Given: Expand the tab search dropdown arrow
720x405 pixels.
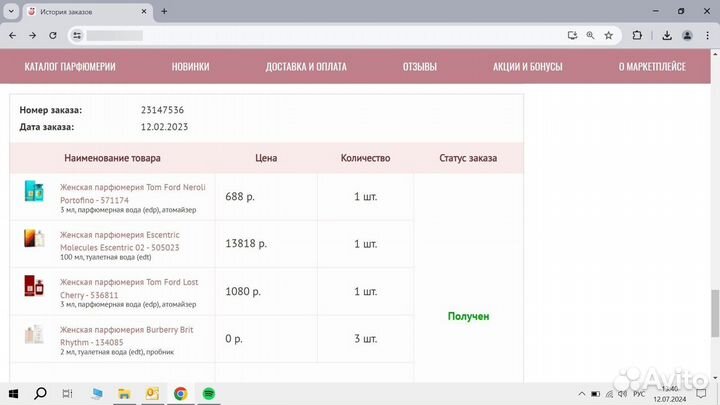Looking at the screenshot, I should tap(12, 11).
